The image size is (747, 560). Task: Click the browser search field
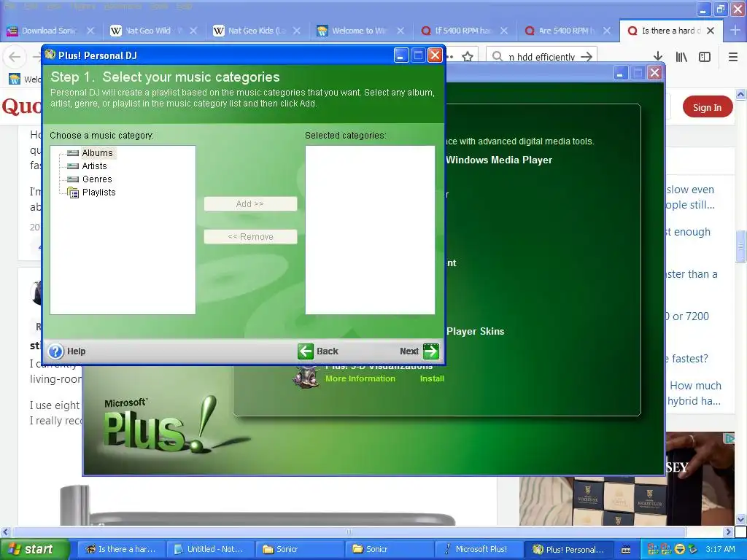(x=541, y=57)
